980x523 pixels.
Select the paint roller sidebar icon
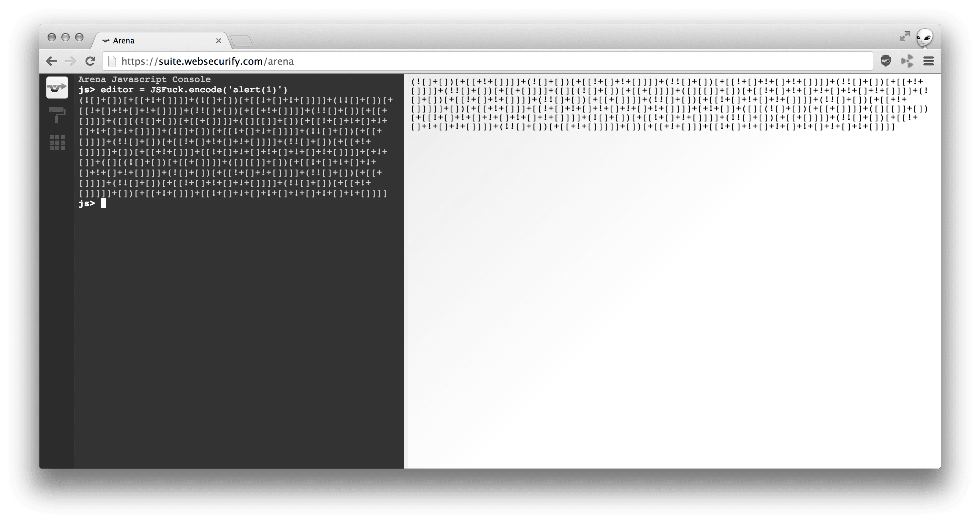click(57, 115)
